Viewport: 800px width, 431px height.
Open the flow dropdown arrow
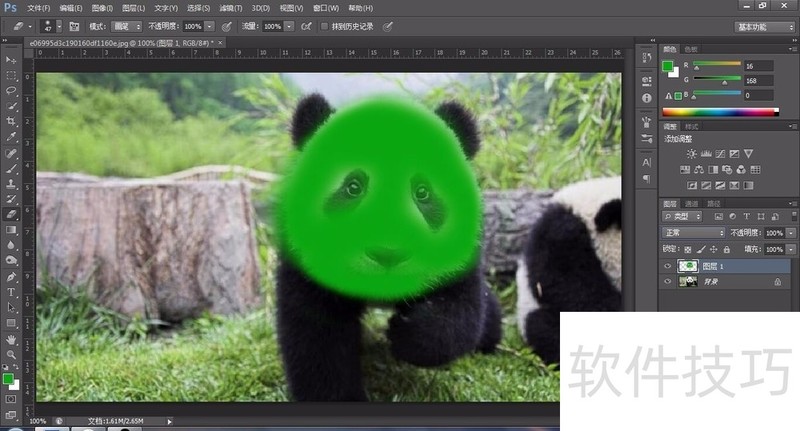(x=289, y=27)
